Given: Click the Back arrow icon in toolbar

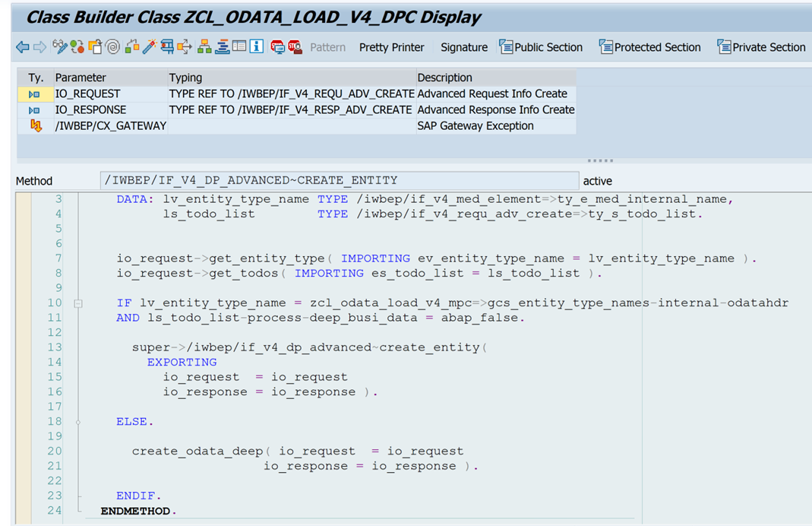Looking at the screenshot, I should (x=23, y=47).
